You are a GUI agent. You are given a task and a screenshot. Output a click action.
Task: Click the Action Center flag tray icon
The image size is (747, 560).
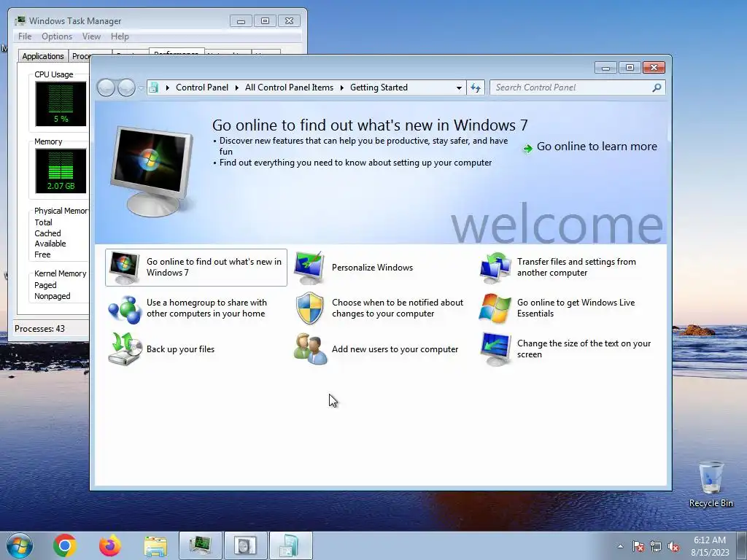[x=638, y=546]
